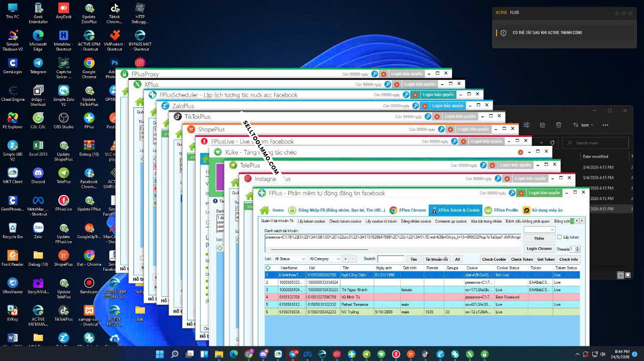Click the key icon in TikTokPlus title bar
This screenshot has height=361, width=644.
coord(428,116)
